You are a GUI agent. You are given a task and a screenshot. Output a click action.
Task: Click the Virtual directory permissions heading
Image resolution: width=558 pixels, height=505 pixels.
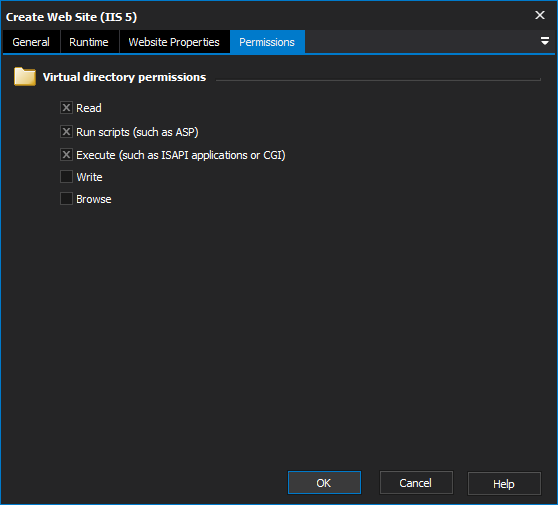point(124,77)
